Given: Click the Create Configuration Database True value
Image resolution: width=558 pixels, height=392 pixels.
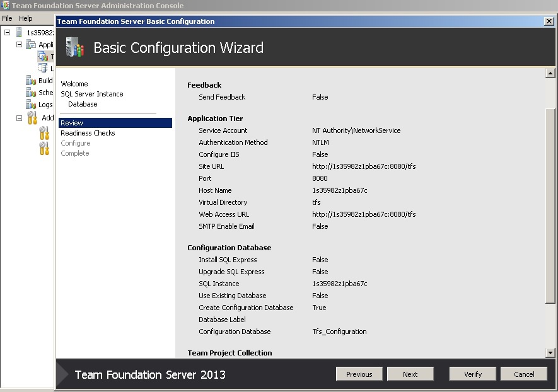Looking at the screenshot, I should click(x=319, y=308).
